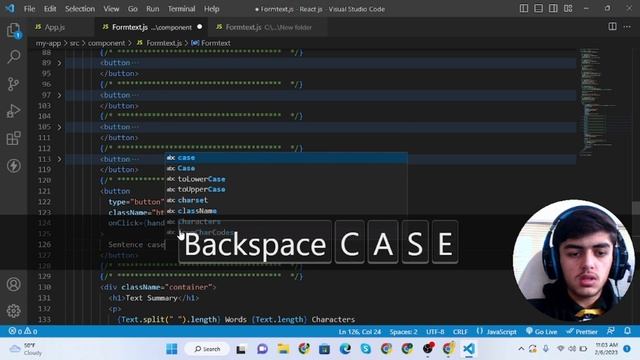640x360 pixels.
Task: Select toUpperCase suggestion
Action: tap(286, 189)
